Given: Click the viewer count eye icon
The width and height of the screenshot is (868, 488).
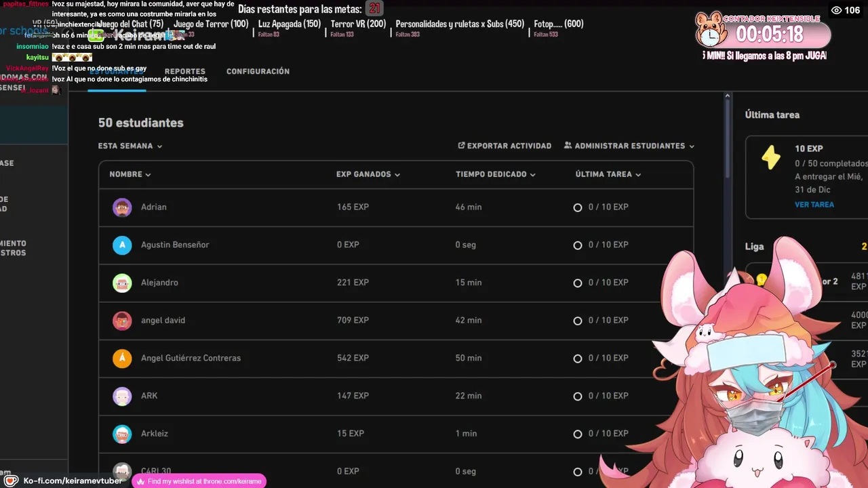Looking at the screenshot, I should coord(836,10).
